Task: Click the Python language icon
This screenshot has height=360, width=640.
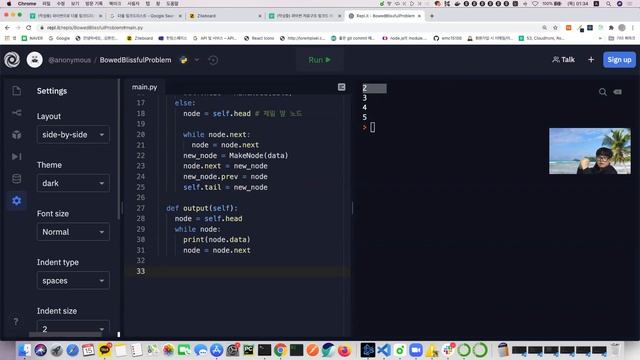Action: 184,60
